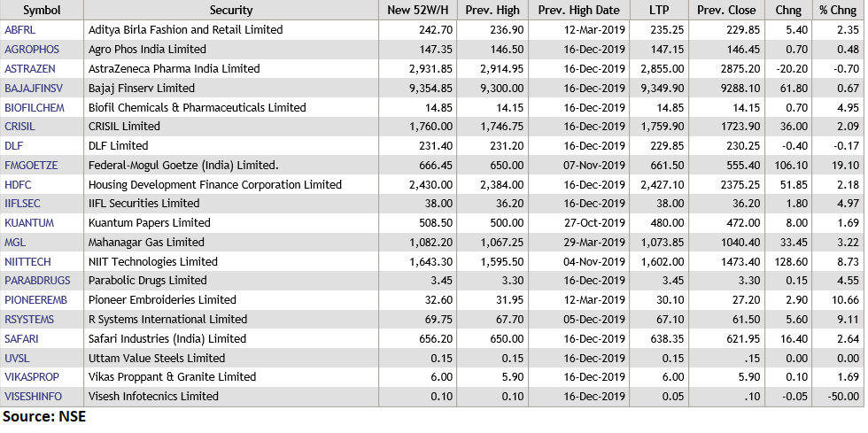Sort by the Symbol column header
Screen dimensions: 868x433
pyautogui.click(x=42, y=11)
